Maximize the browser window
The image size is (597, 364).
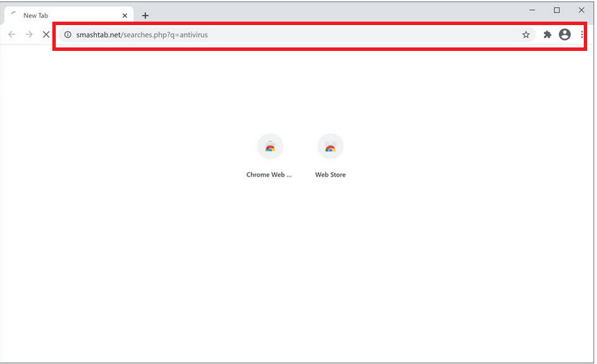[557, 10]
